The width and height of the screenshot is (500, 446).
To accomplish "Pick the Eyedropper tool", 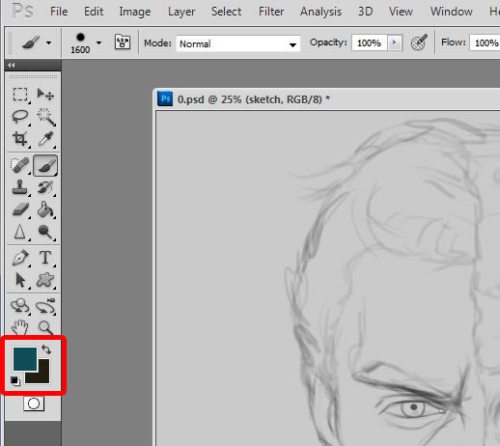I will pos(46,139).
